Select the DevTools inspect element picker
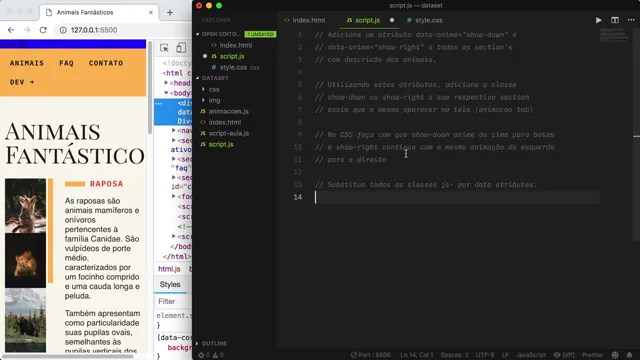The image size is (640, 360). (164, 48)
